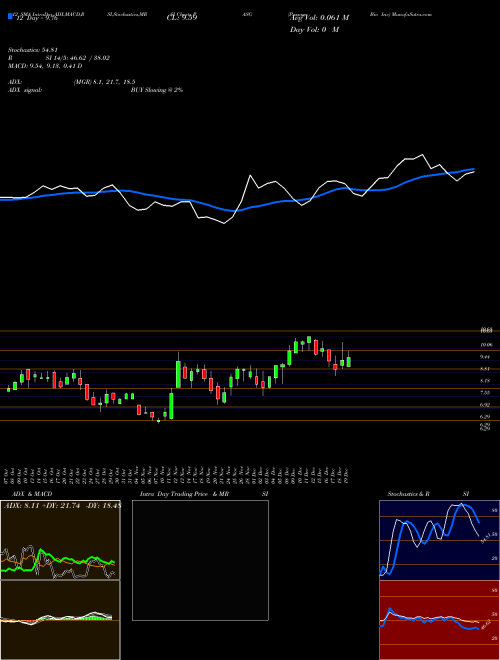Click the 'Avg Vol: 0.061 M' readout
This screenshot has height=660, width=500.
coord(319,18)
